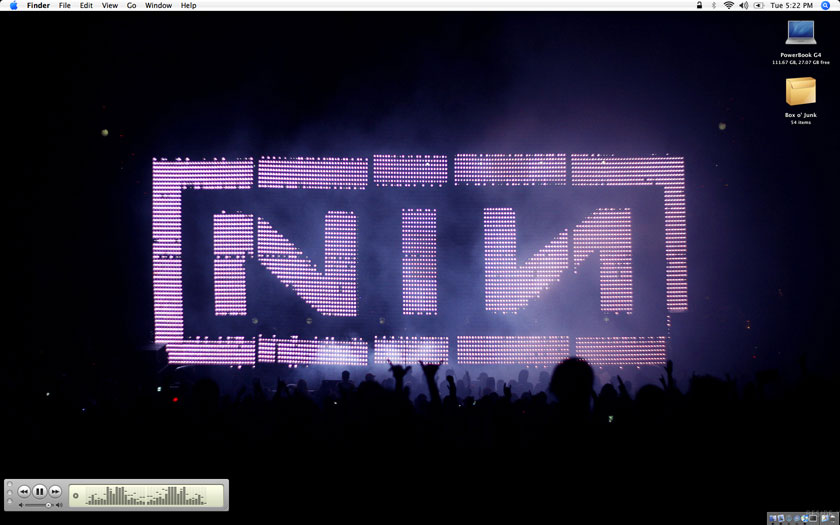Open the Edit menu

point(86,5)
